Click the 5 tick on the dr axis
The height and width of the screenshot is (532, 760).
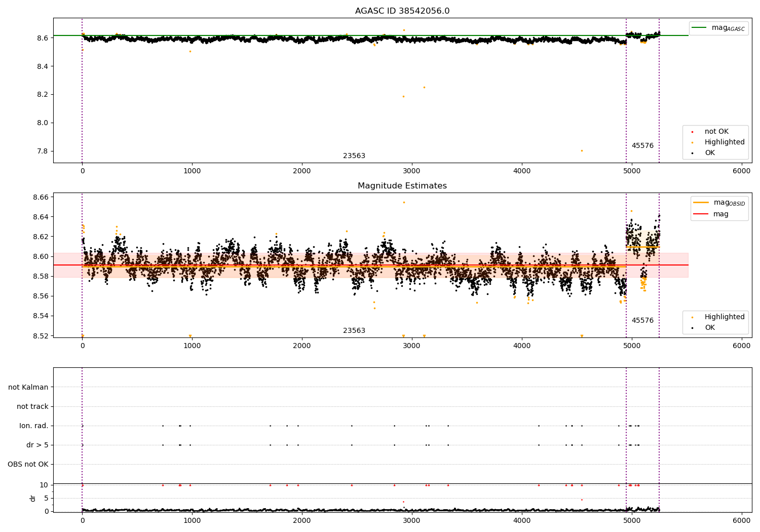(x=46, y=498)
